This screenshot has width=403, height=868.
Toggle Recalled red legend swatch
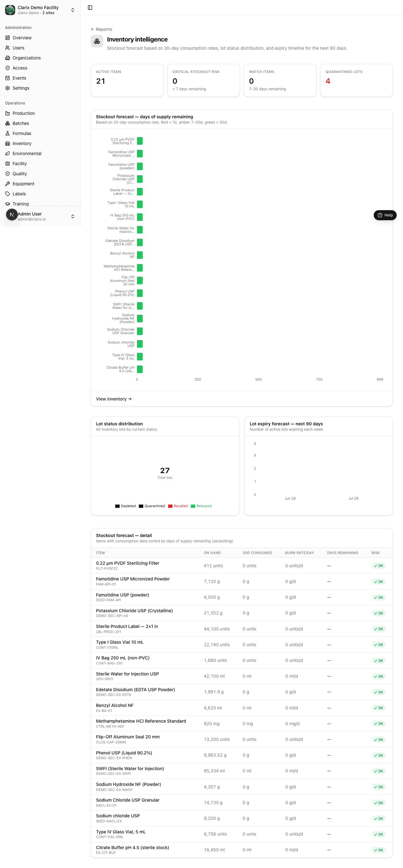pos(170,506)
